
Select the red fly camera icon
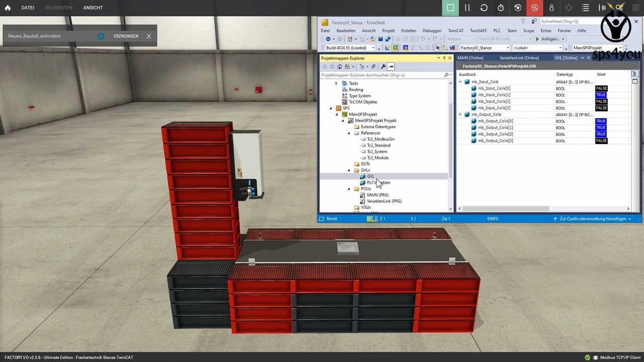[535, 8]
